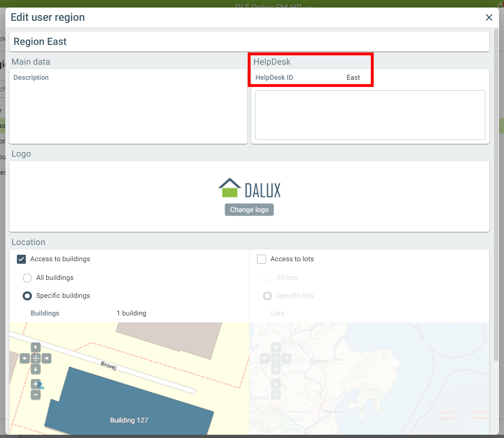Go to the Location section header
The width and height of the screenshot is (504, 438).
pyautogui.click(x=28, y=242)
